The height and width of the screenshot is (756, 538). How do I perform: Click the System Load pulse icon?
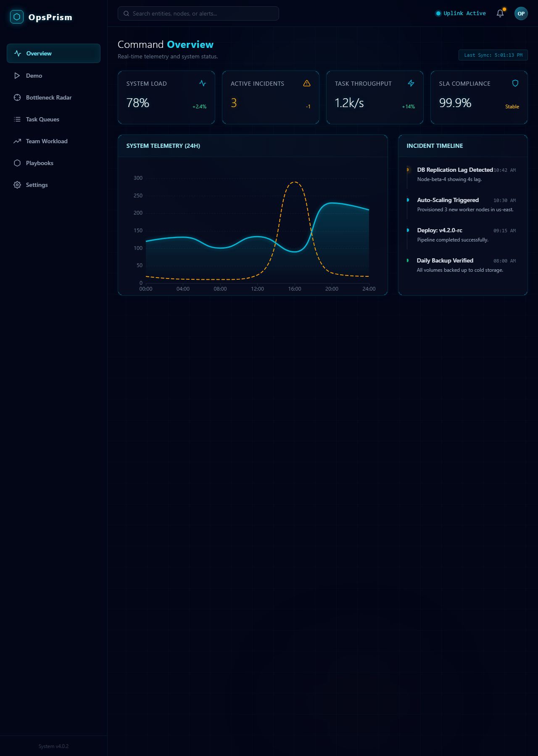203,83
